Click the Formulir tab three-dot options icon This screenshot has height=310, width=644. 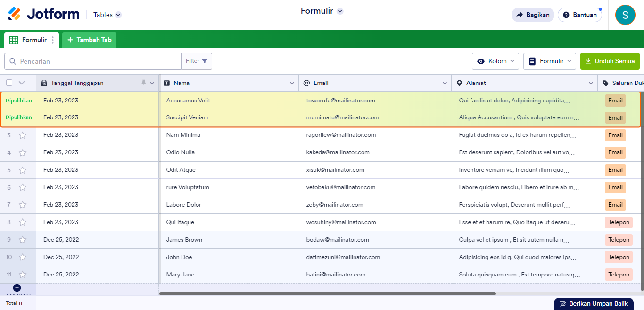53,40
